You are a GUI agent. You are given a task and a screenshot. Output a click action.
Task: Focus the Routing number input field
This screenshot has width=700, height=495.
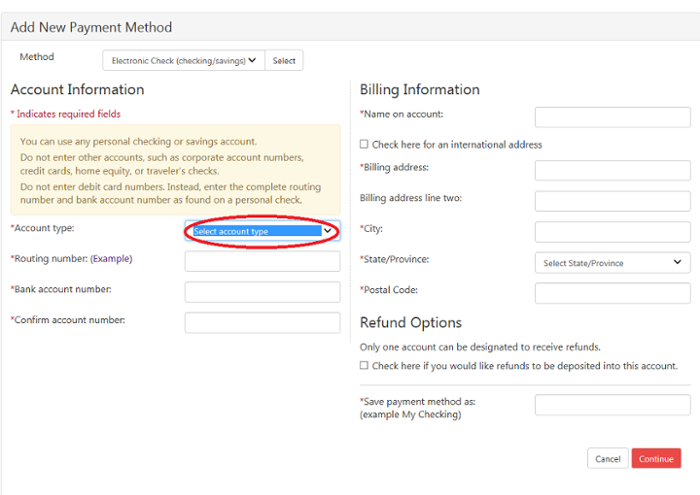262,261
